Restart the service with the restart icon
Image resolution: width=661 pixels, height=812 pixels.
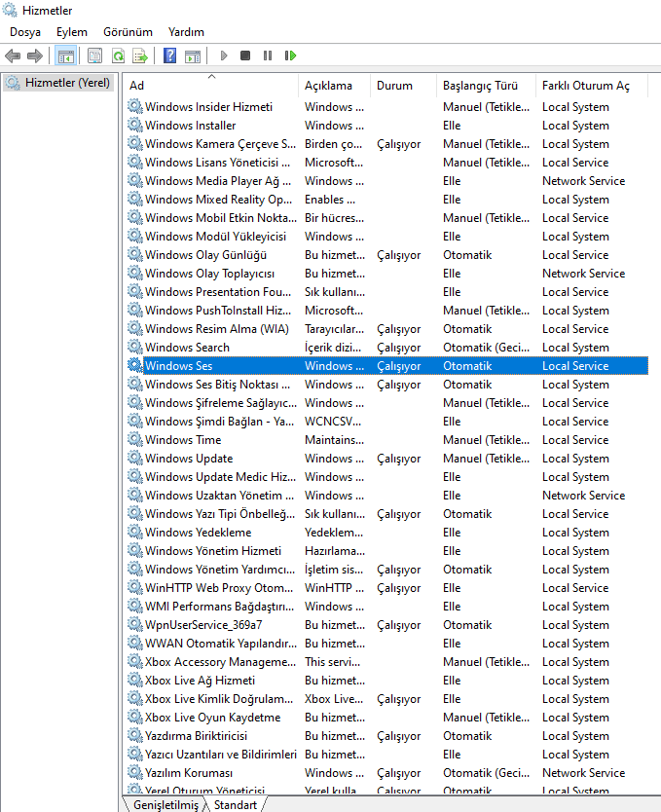pyautogui.click(x=290, y=55)
